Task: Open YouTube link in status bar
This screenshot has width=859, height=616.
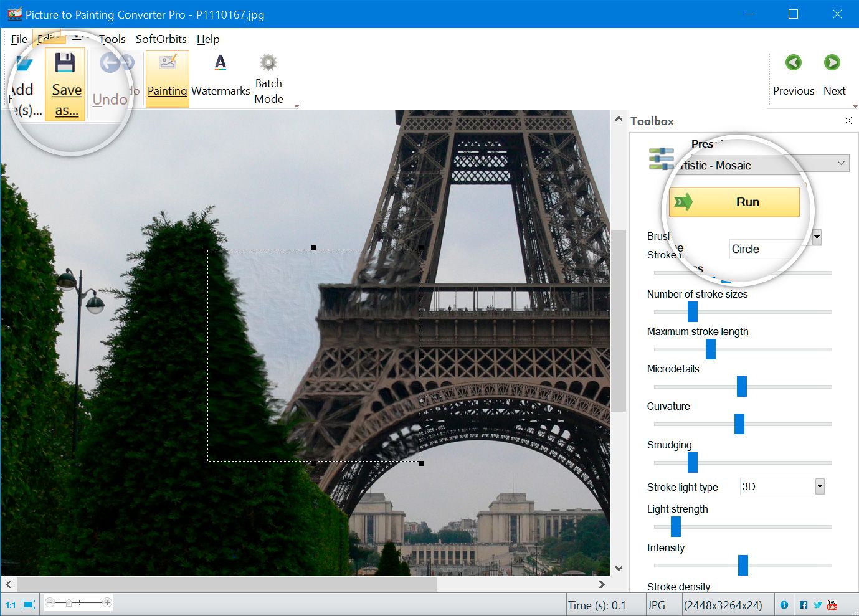Action: pyautogui.click(x=832, y=604)
